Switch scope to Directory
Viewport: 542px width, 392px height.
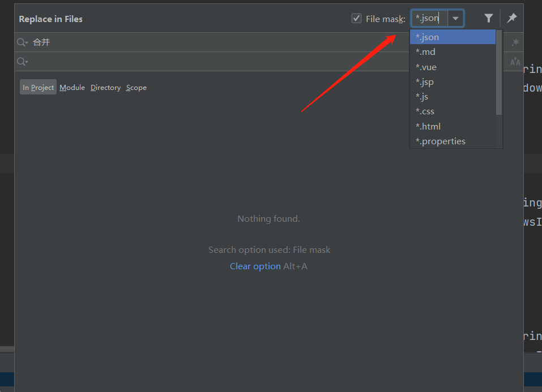click(105, 87)
